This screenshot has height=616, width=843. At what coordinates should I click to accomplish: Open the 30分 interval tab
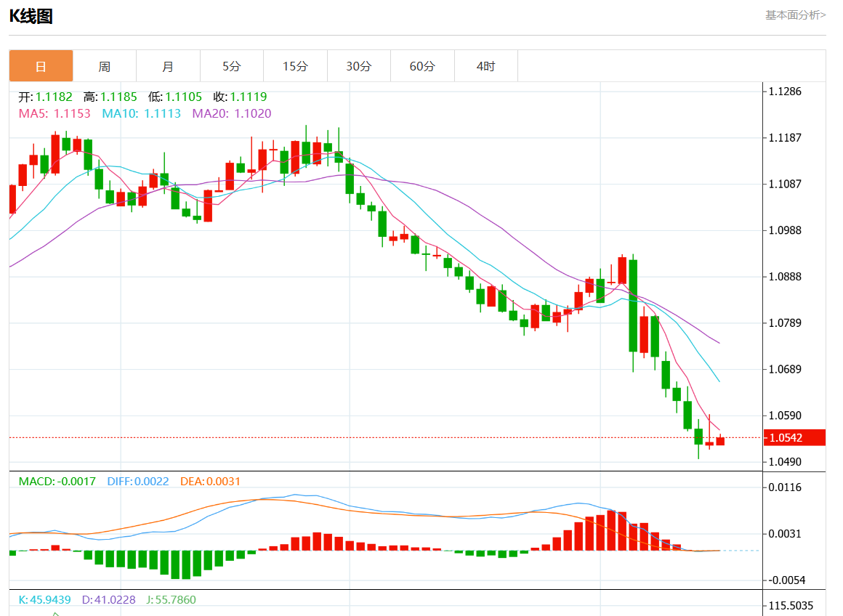(x=358, y=66)
